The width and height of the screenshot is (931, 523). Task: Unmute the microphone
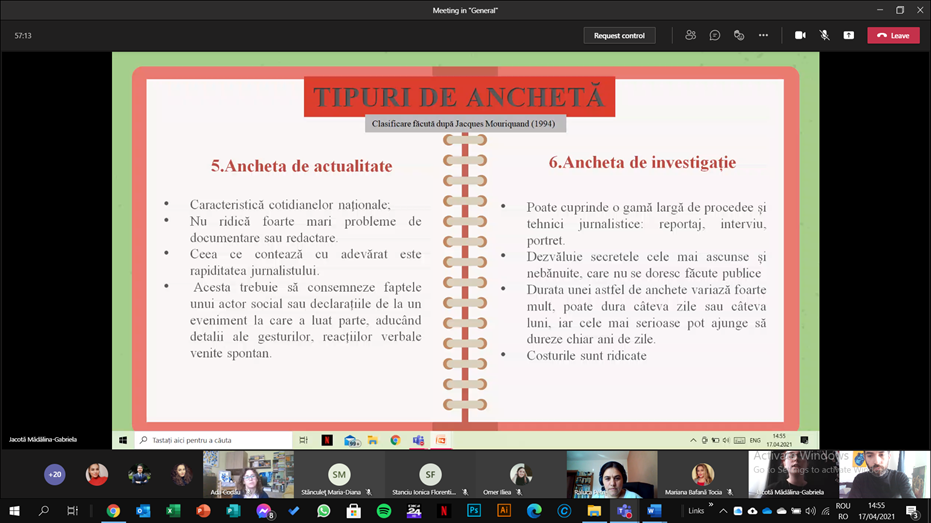(824, 35)
